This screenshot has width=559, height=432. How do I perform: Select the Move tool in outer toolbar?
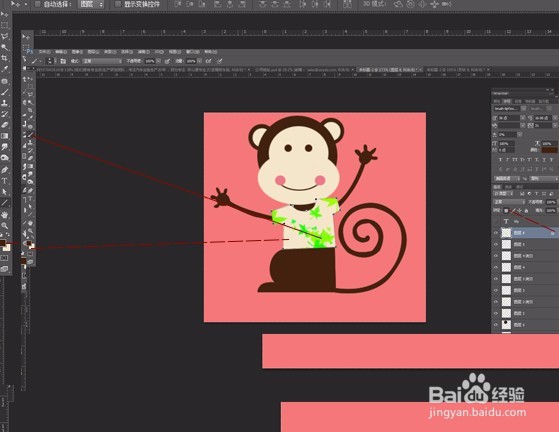click(5, 14)
